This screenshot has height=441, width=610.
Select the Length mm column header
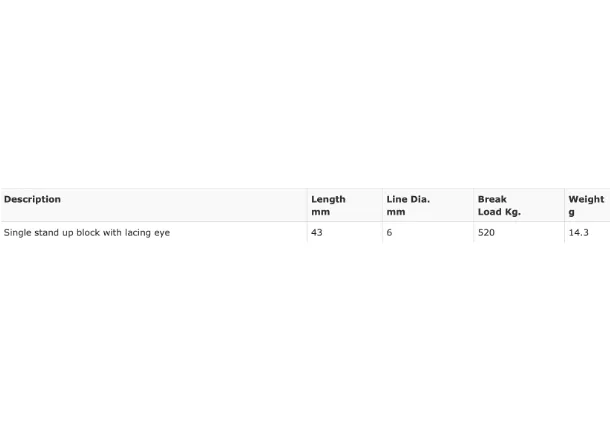pos(328,205)
